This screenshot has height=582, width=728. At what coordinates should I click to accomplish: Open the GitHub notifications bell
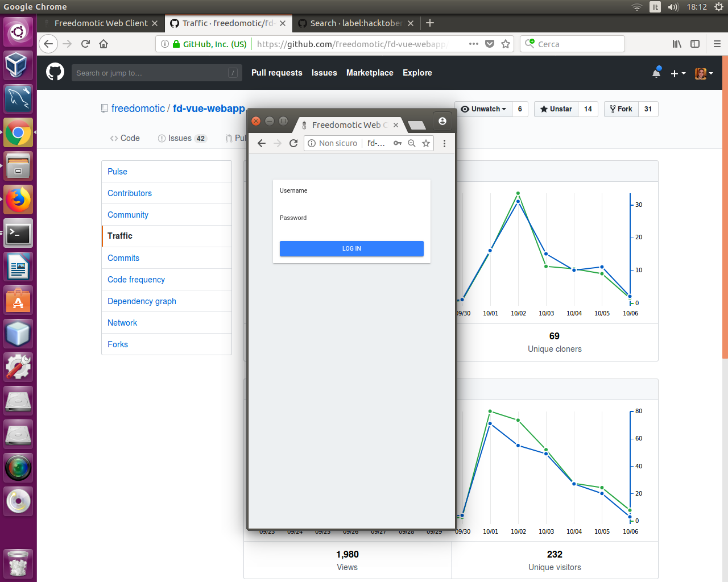[x=656, y=73]
